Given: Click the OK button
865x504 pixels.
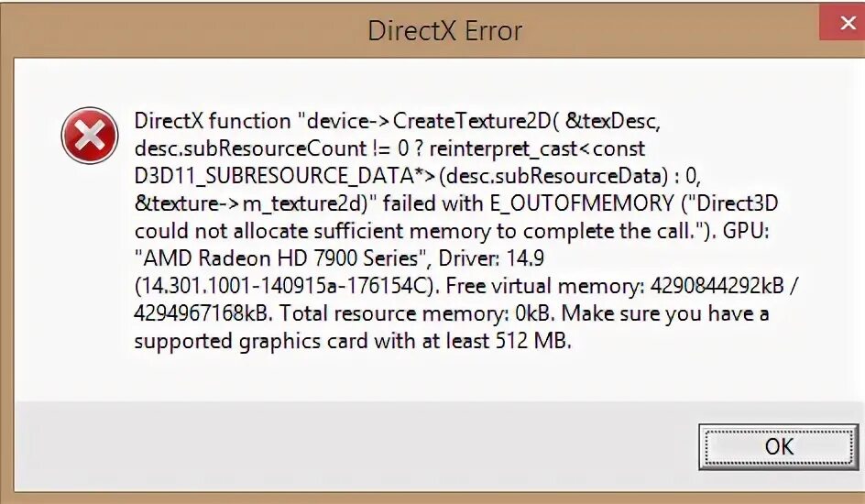Looking at the screenshot, I should click(779, 446).
